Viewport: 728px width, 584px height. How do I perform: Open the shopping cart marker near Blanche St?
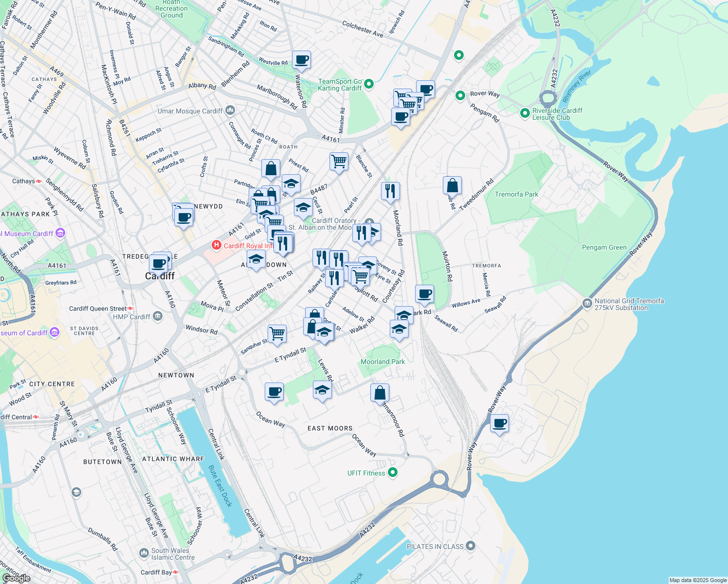339,162
